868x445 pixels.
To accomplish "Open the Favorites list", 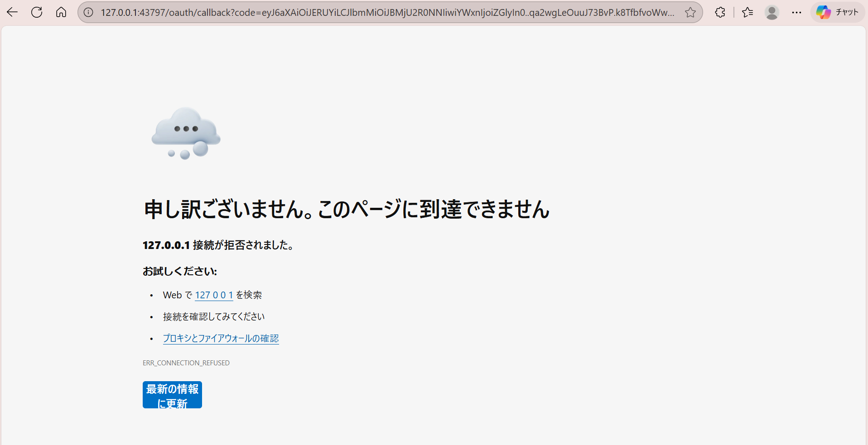I will 747,12.
